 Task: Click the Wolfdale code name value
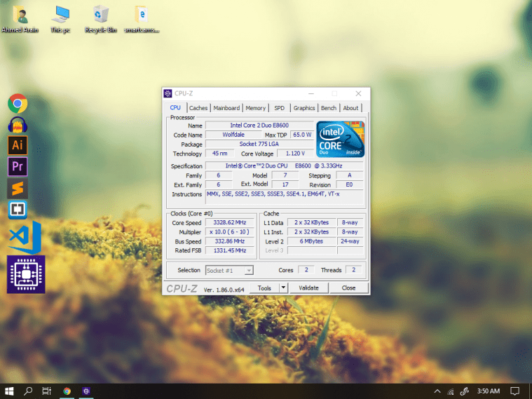point(233,135)
